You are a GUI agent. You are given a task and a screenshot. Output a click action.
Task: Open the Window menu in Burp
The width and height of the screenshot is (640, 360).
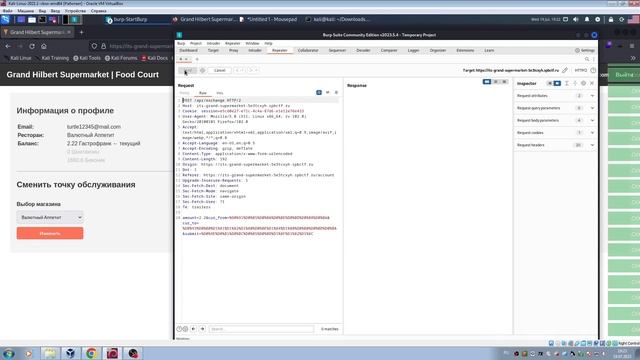pos(252,43)
